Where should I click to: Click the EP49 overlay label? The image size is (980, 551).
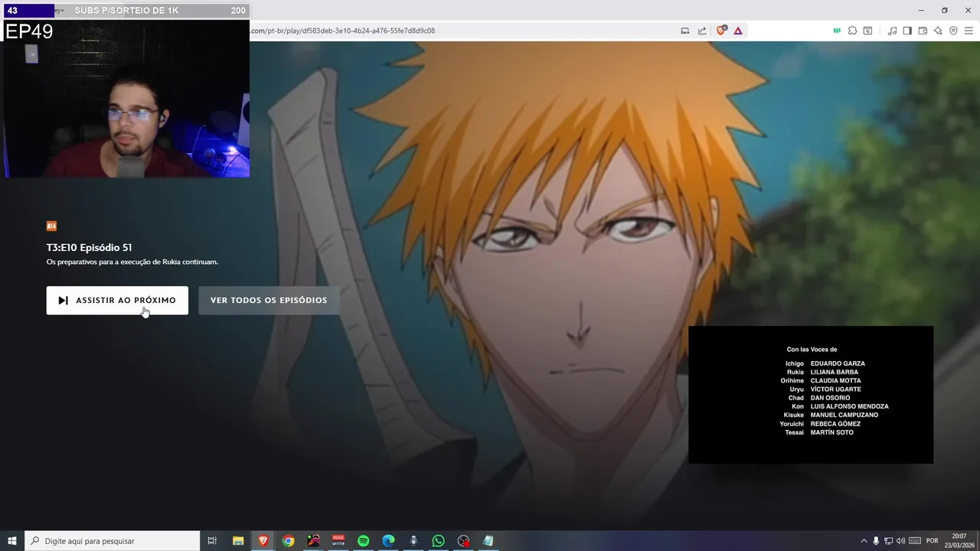pyautogui.click(x=29, y=31)
